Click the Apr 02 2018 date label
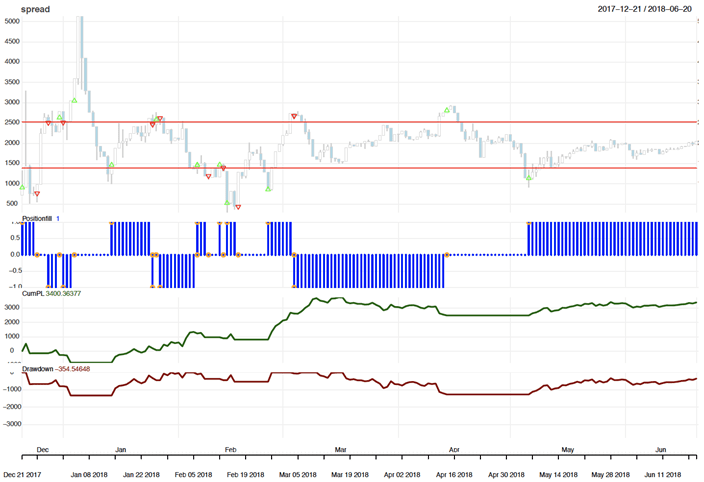704x482 pixels. [402, 474]
